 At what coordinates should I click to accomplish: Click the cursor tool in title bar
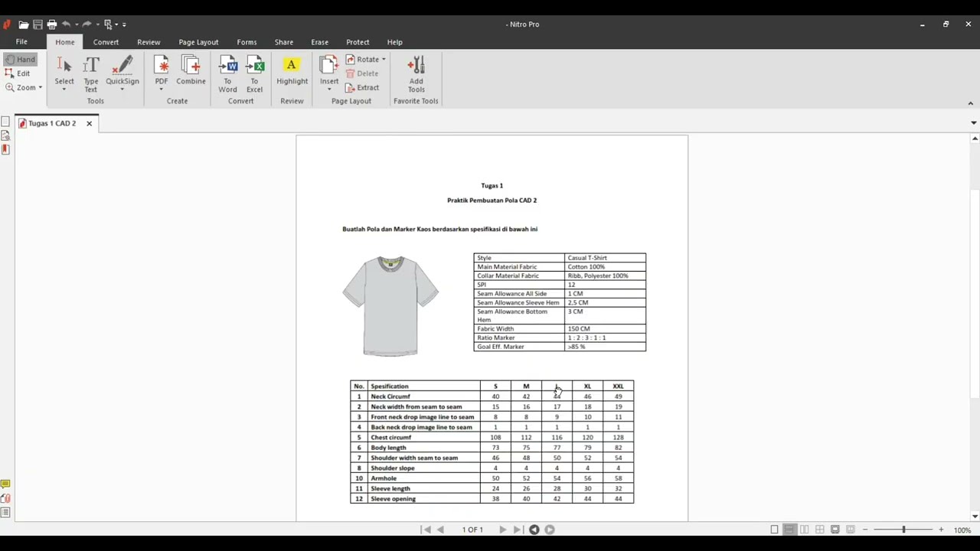(x=108, y=24)
